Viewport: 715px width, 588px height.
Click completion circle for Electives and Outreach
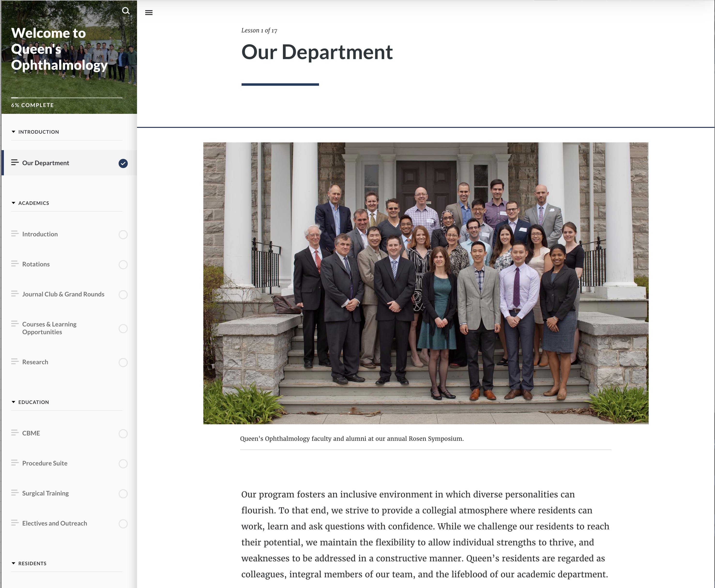[123, 524]
